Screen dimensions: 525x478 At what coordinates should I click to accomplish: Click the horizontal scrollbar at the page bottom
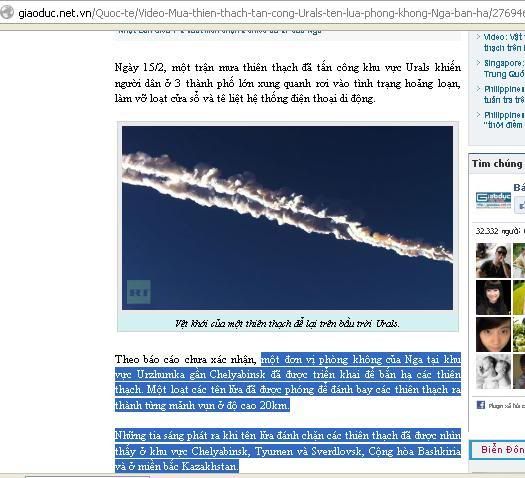pos(87,476)
